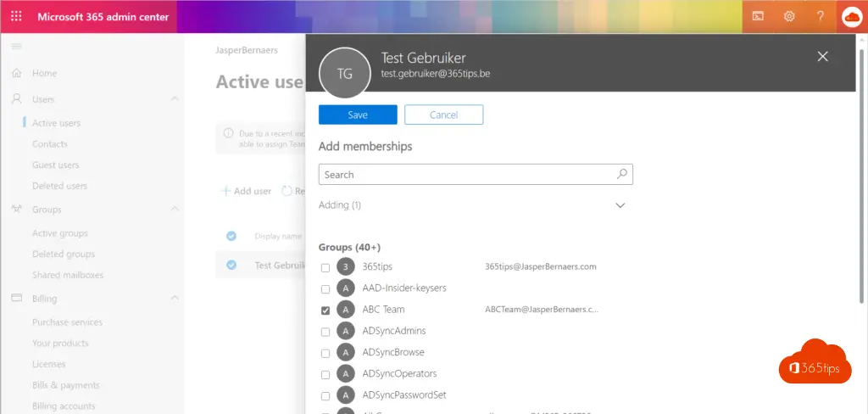Screen dimensions: 868x414
Task: Open the settings gear icon
Action: click(x=789, y=16)
